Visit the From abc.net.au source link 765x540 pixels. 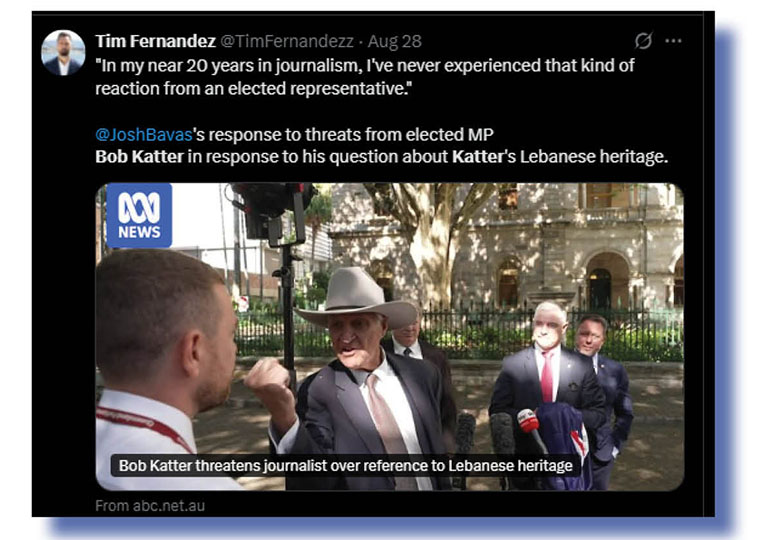(x=150, y=505)
